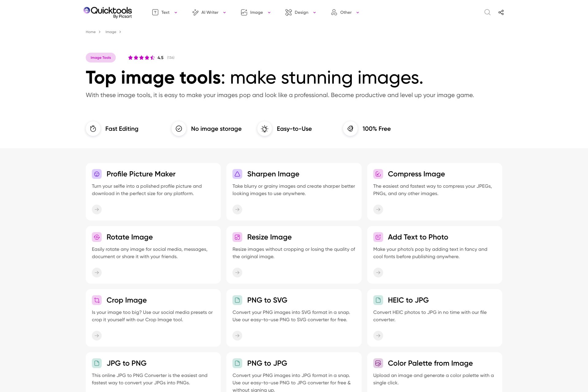Expand the AI Writer menu chevron
This screenshot has height=392, width=588.
(x=224, y=13)
